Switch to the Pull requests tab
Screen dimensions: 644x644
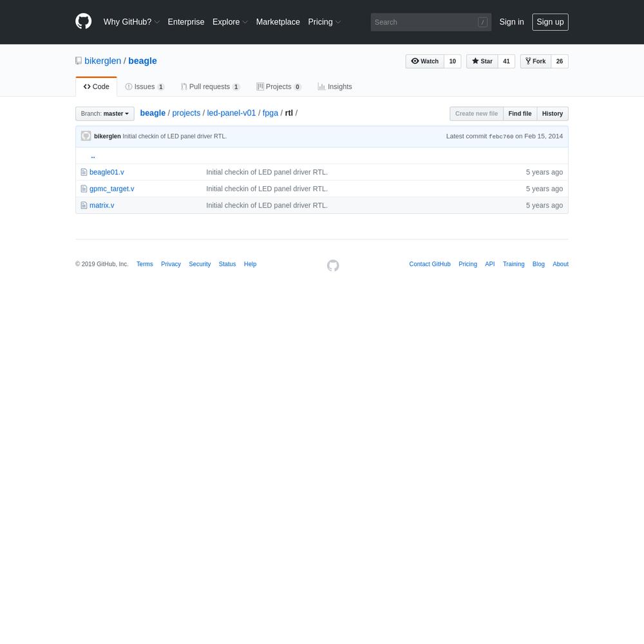point(210,87)
